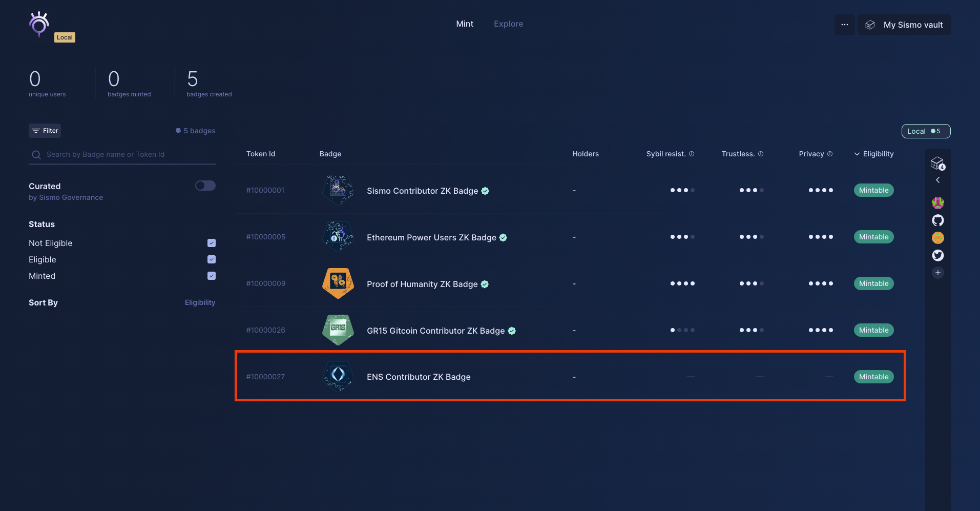Click the Sybil resist. info icon
The image size is (980, 511).
[692, 154]
